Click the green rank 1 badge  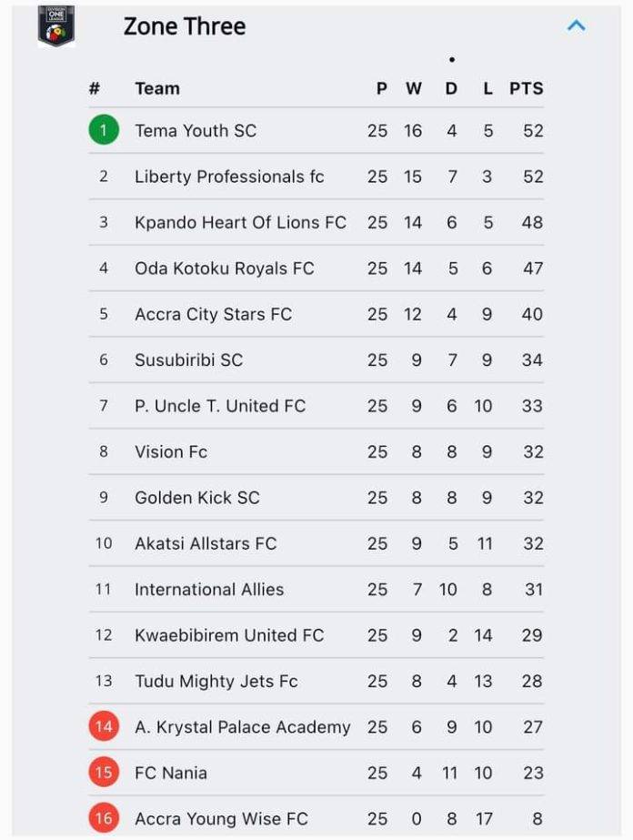(104, 130)
